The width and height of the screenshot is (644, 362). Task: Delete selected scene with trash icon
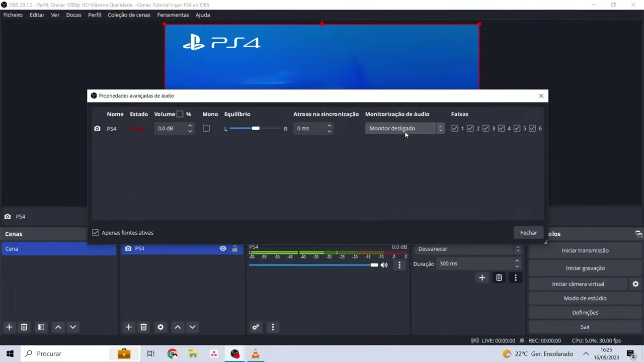(24, 327)
